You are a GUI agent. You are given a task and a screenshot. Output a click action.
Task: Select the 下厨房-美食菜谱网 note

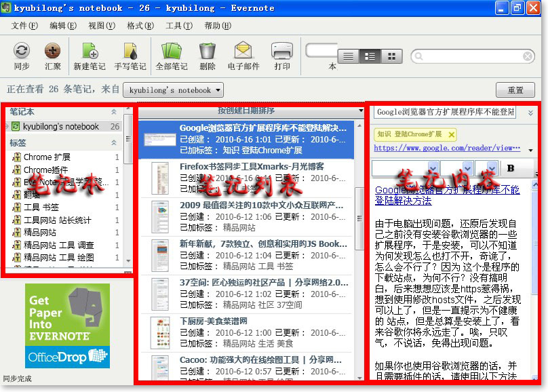click(x=246, y=332)
